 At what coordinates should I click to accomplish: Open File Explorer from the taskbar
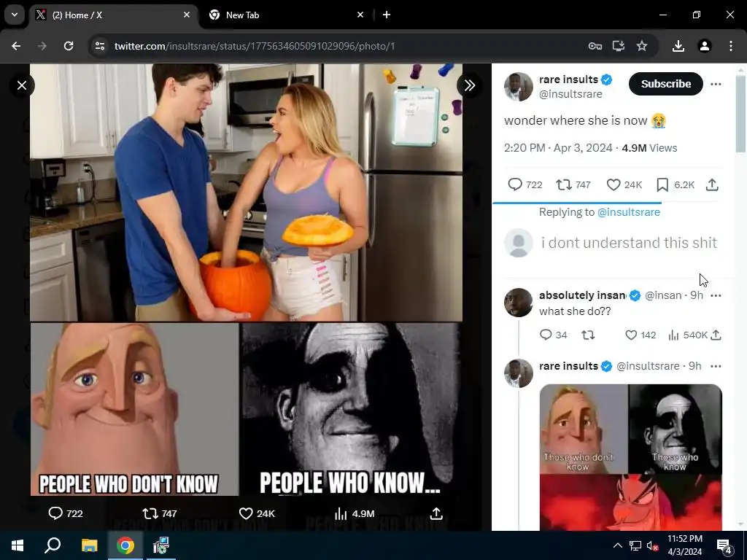[x=89, y=545]
